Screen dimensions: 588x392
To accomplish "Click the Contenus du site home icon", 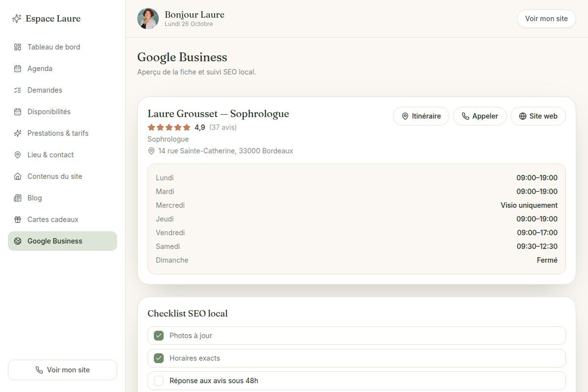I will pyautogui.click(x=18, y=176).
